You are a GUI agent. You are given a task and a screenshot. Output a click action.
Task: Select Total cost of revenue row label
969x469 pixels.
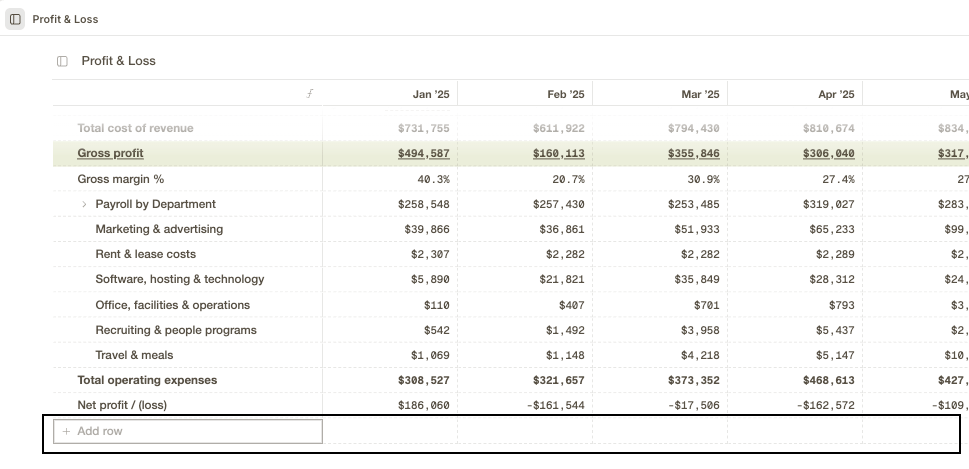click(135, 128)
